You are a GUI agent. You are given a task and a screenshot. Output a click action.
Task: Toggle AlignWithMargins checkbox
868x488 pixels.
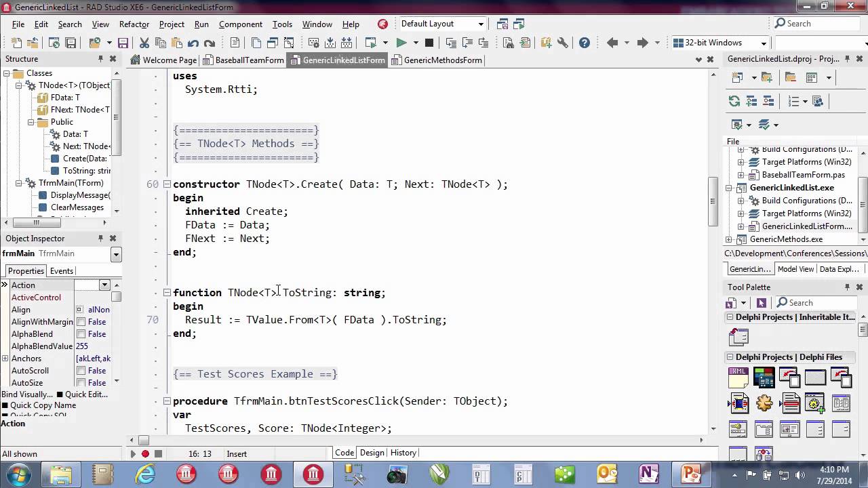[81, 322]
